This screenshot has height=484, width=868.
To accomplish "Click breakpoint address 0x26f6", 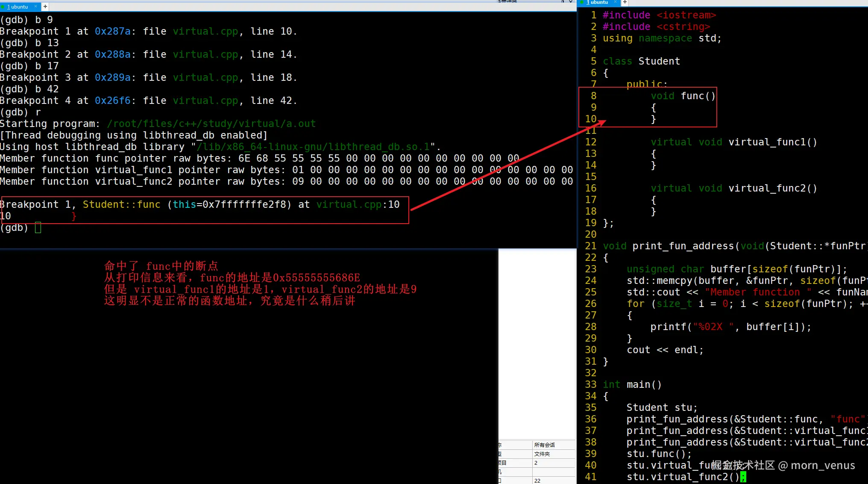I will (x=112, y=100).
